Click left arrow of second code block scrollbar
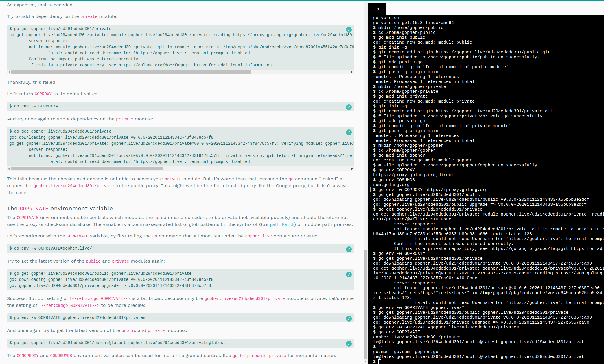The width and height of the screenshot is (604, 364). coord(9,169)
